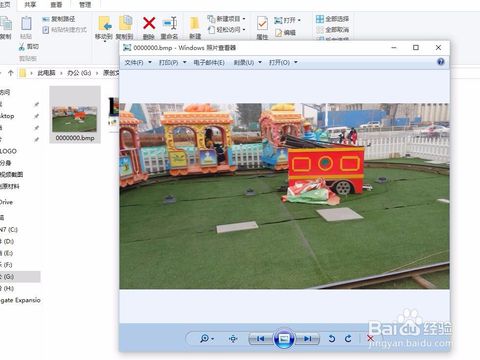The image size is (480, 360).
Task: Click 全部选择 in Explorer ribbon
Action: point(332,19)
